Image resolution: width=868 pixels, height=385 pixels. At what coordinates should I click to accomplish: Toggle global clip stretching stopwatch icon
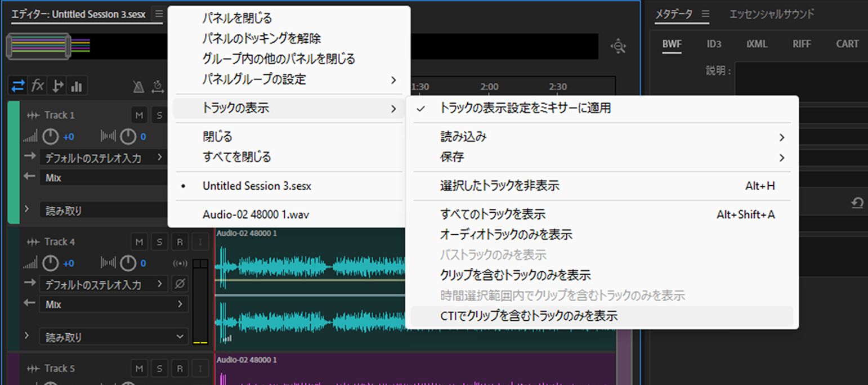(x=158, y=86)
